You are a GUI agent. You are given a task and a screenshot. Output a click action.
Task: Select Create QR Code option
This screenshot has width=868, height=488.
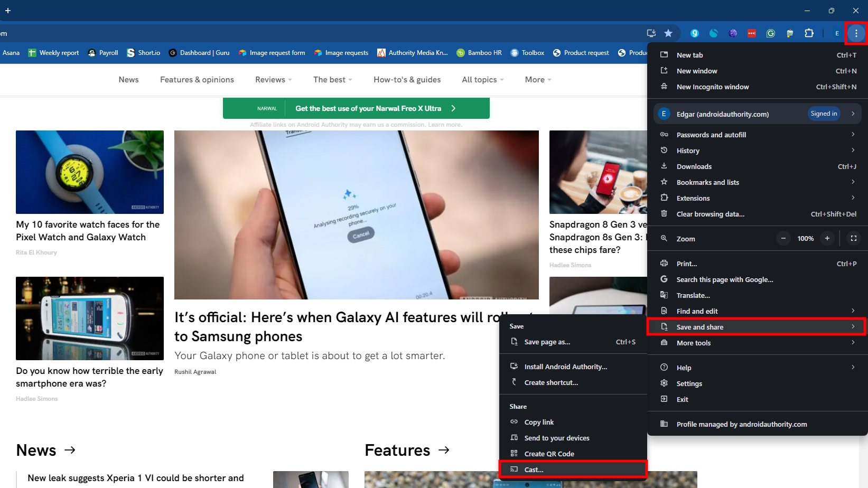[x=549, y=454]
